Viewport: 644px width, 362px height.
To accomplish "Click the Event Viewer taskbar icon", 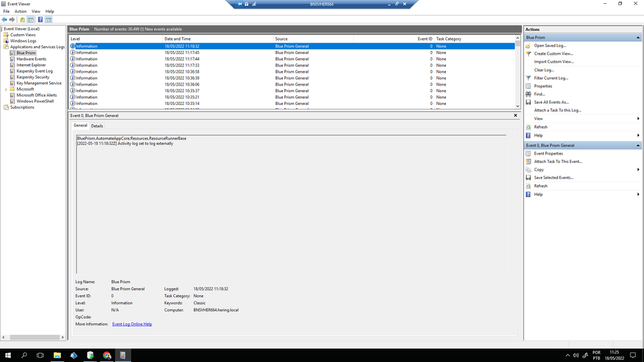I will point(122,356).
